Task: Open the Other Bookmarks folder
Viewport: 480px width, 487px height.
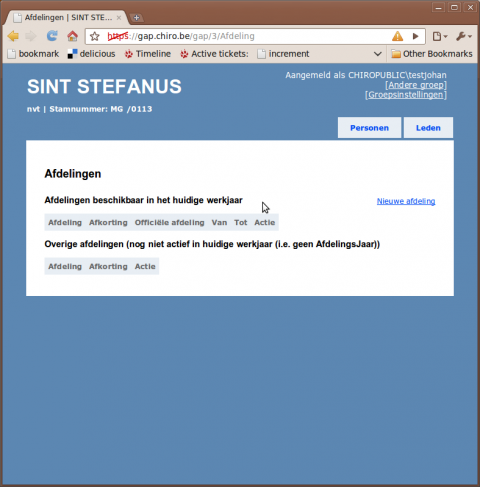Action: [x=432, y=54]
